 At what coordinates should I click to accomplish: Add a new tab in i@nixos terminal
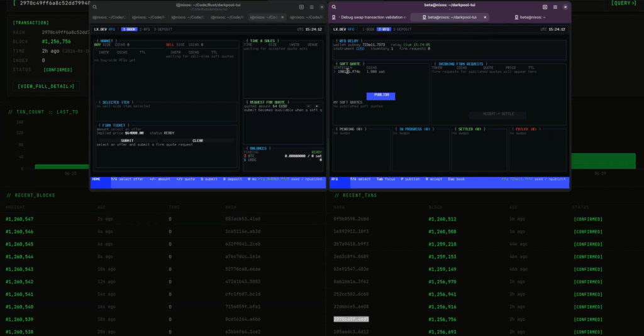coord(301,7)
